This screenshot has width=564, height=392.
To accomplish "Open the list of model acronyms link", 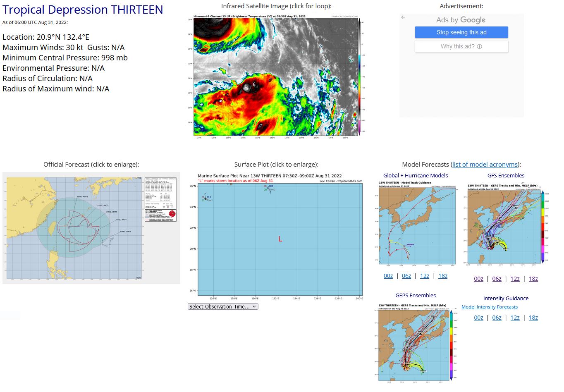I will (485, 165).
